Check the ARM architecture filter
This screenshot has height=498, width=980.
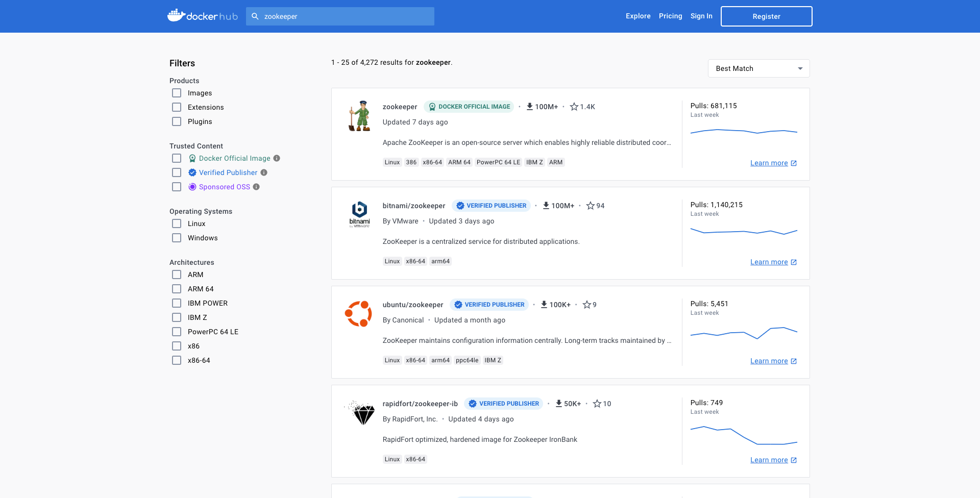[177, 275]
